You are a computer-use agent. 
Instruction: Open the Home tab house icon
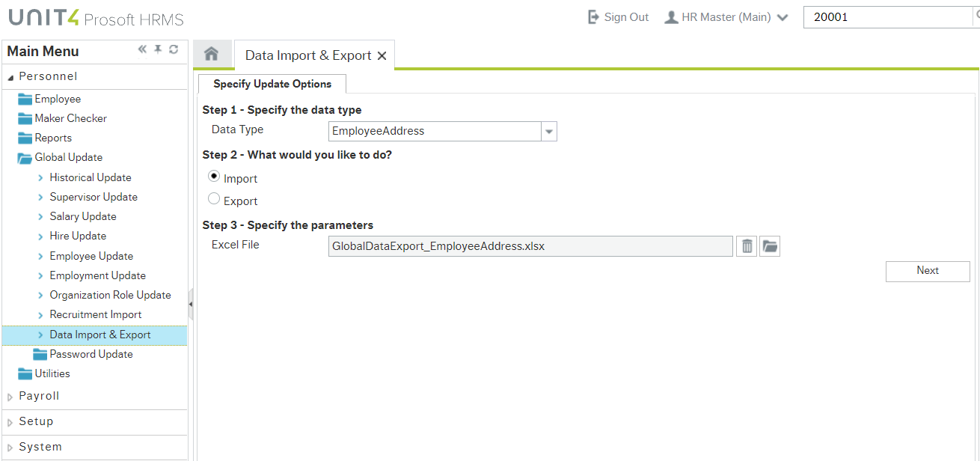click(212, 54)
